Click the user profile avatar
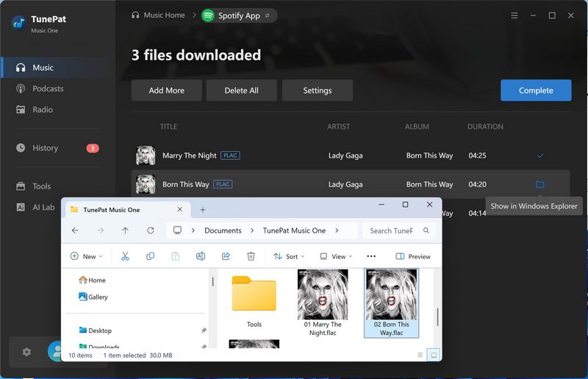The height and width of the screenshot is (379, 588). click(x=54, y=351)
